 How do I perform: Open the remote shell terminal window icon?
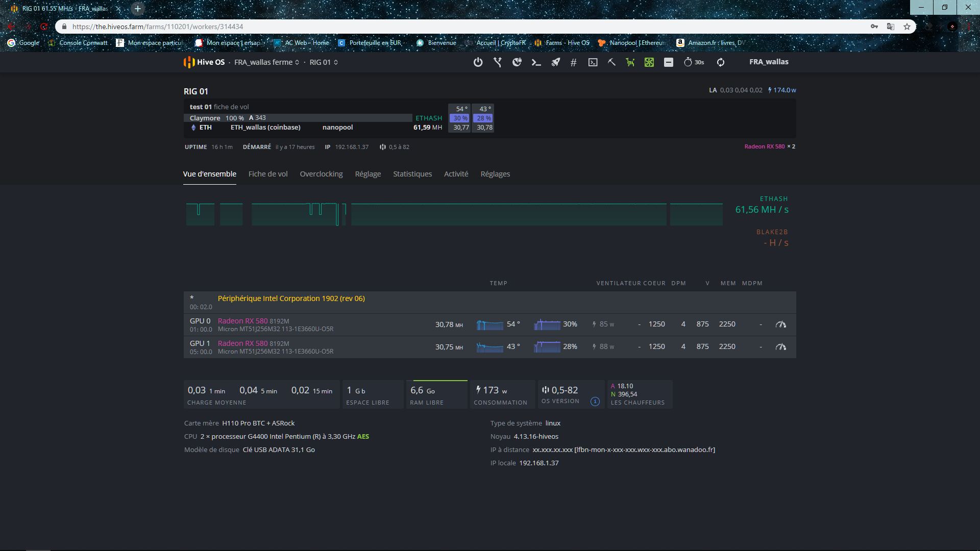pos(593,62)
